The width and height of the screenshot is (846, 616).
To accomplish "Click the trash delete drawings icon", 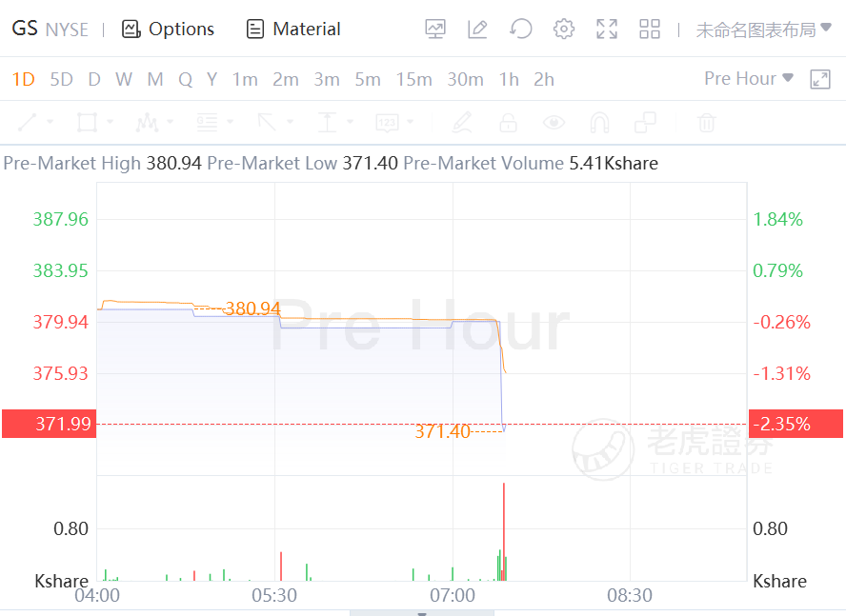I will (x=706, y=122).
